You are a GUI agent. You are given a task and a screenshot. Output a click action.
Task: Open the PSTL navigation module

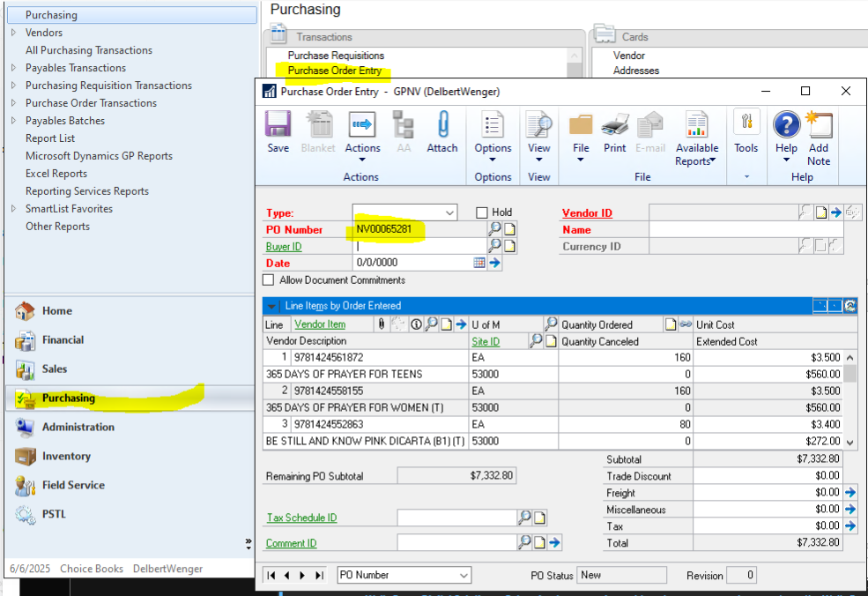pyautogui.click(x=130, y=515)
